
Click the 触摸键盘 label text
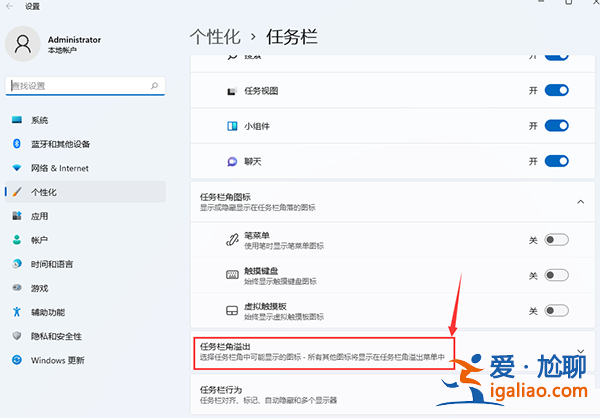(261, 271)
